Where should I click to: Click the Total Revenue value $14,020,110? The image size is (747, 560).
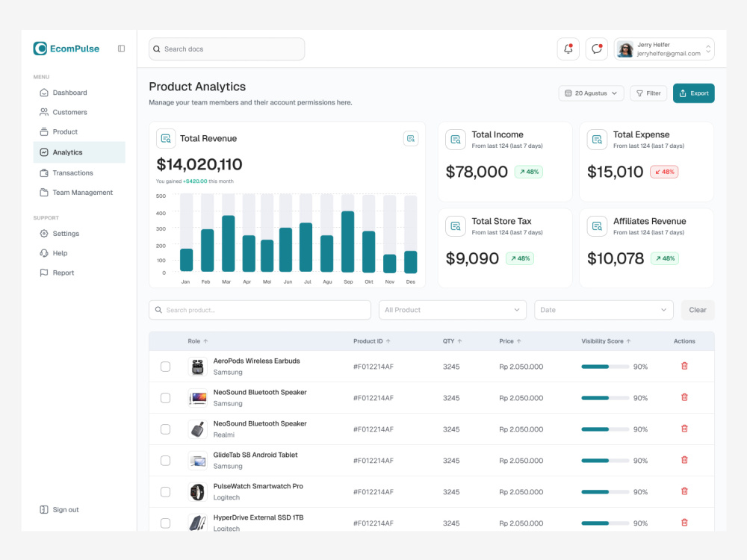199,165
